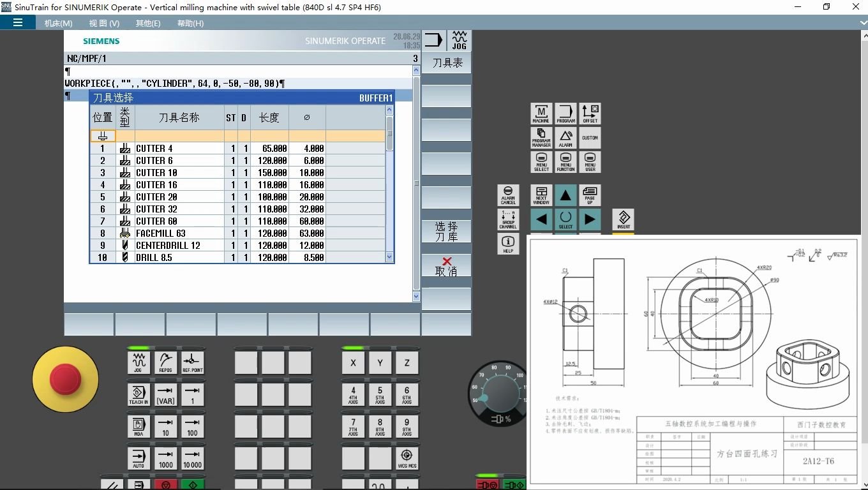The height and width of the screenshot is (490, 868).
Task: Open the 机床(M) menu
Action: coord(58,23)
